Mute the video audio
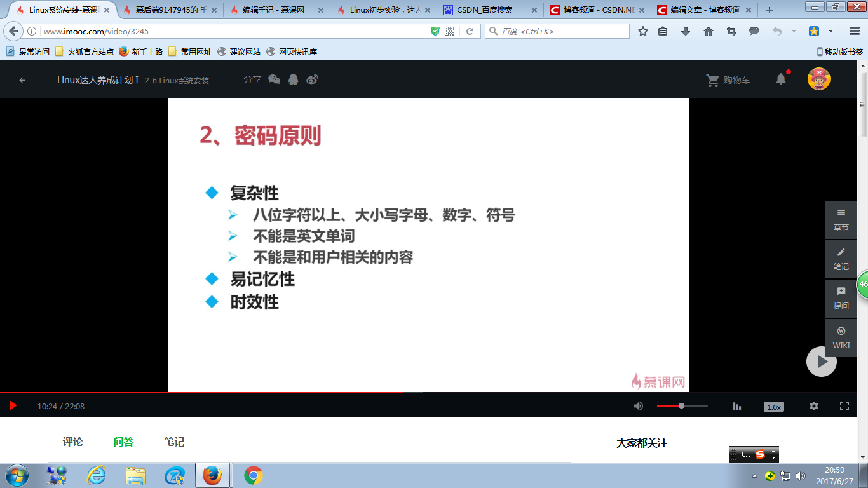The height and width of the screenshot is (488, 868). 639,405
